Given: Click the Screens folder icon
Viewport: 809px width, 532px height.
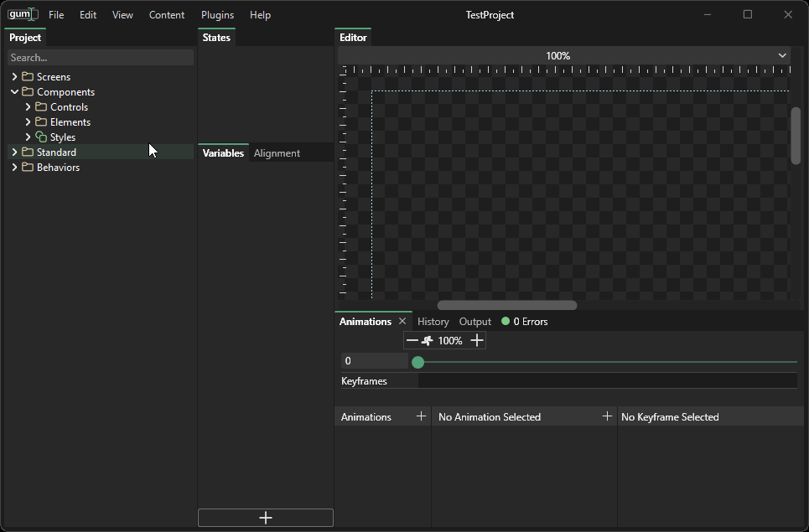Looking at the screenshot, I should coord(28,77).
